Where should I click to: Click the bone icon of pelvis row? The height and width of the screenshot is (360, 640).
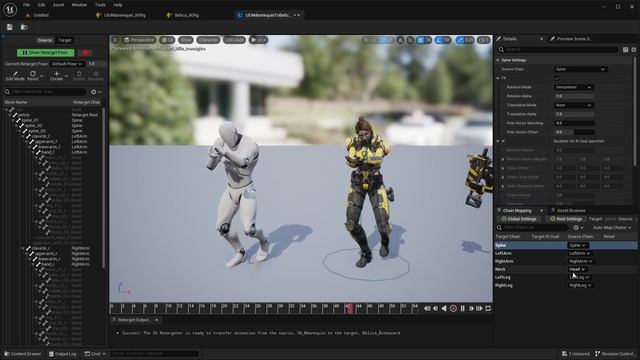tap(15, 115)
